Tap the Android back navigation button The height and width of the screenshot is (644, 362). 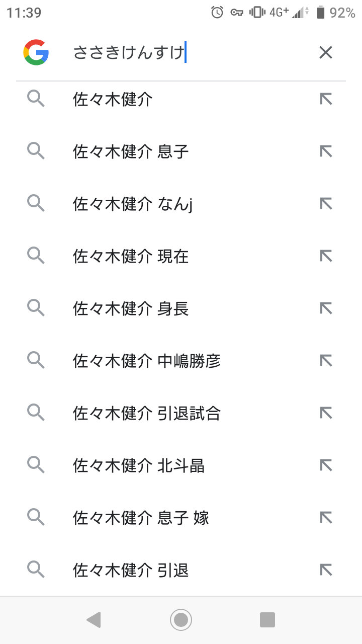[x=94, y=620]
